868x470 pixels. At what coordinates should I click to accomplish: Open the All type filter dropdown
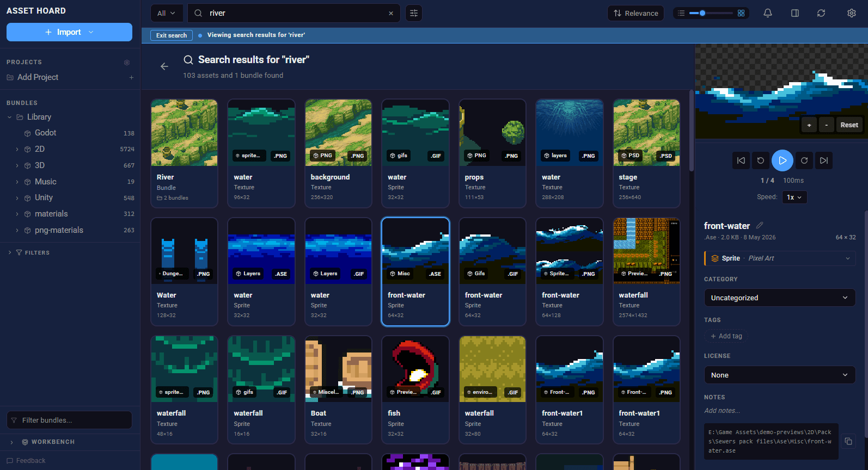point(166,13)
